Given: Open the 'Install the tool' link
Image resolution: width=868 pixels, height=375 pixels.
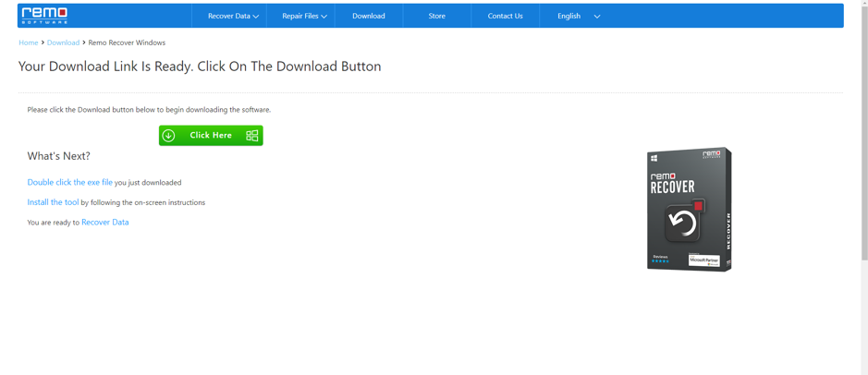Looking at the screenshot, I should [x=53, y=202].
